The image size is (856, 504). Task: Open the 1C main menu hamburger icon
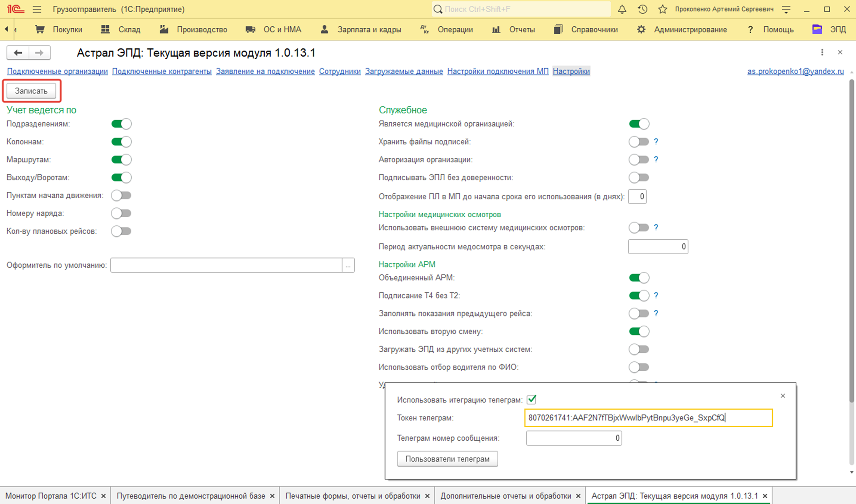(x=37, y=9)
